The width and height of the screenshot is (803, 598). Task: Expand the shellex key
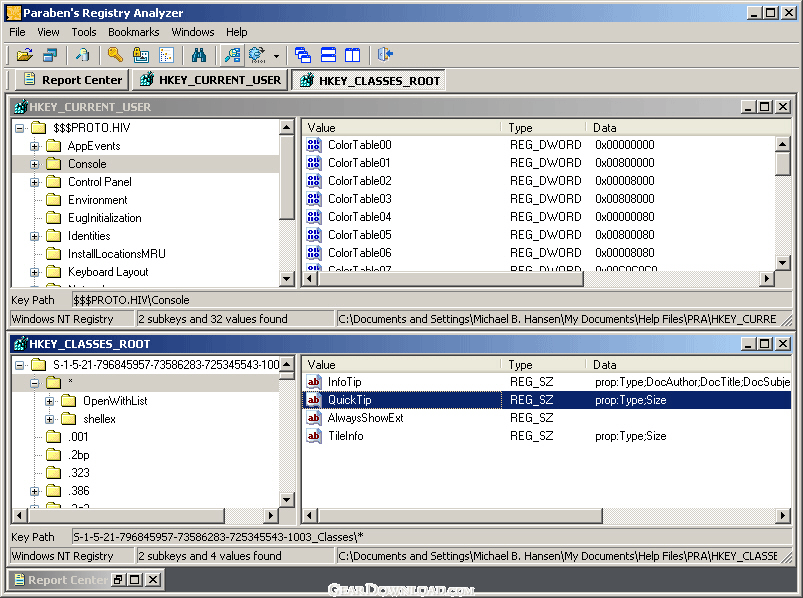pyautogui.click(x=49, y=419)
